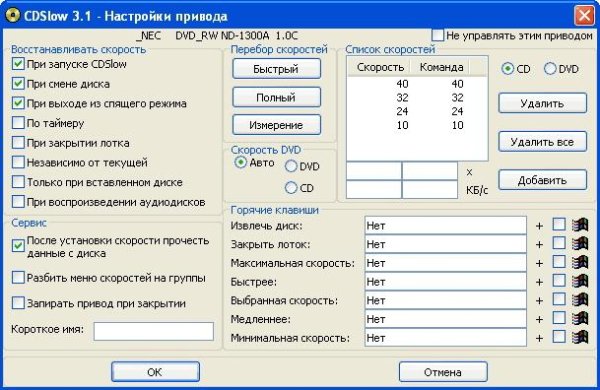Click Быстрее hotkey field
Image resolution: width=600 pixels, height=390 pixels.
coord(445,282)
